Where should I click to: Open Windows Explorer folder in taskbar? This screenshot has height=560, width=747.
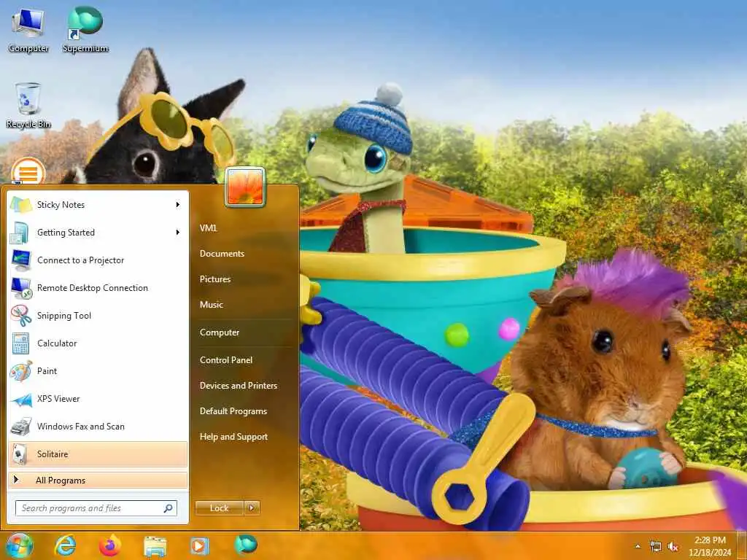(x=155, y=546)
